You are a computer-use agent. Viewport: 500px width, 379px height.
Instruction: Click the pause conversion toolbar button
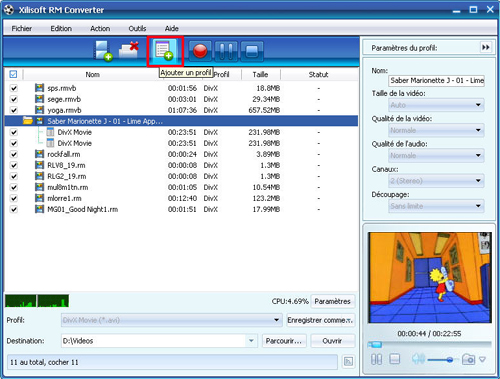[x=226, y=51]
